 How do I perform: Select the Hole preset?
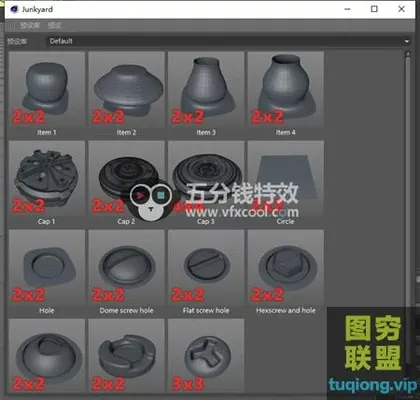coord(46,267)
